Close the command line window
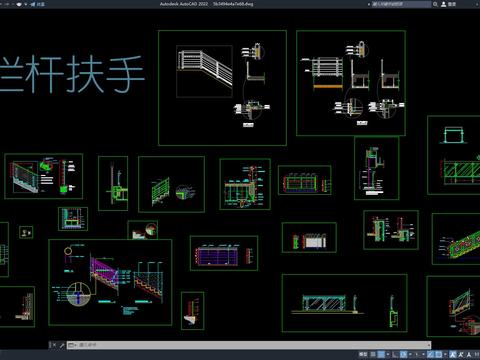Screen dimensions: 480x360 click(x=54, y=345)
